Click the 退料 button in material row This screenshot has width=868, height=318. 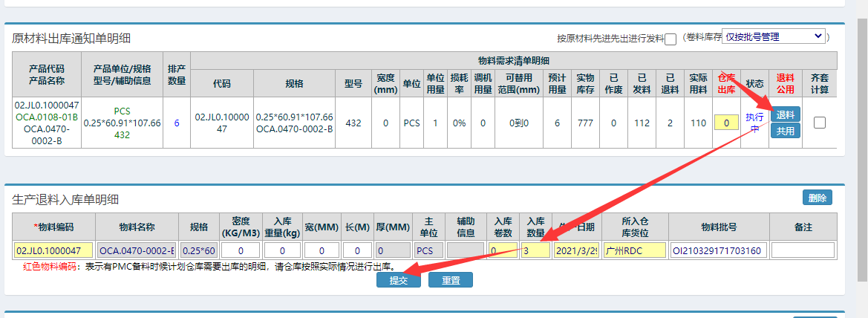tap(785, 114)
